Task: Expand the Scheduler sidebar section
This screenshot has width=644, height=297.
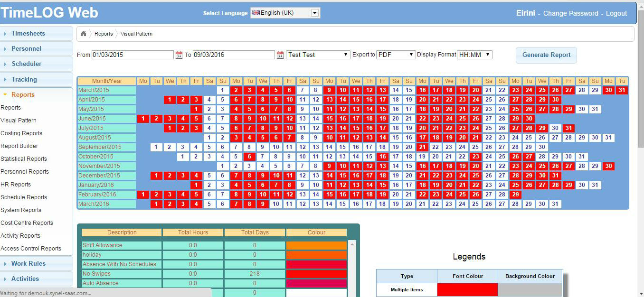Action: 26,64
